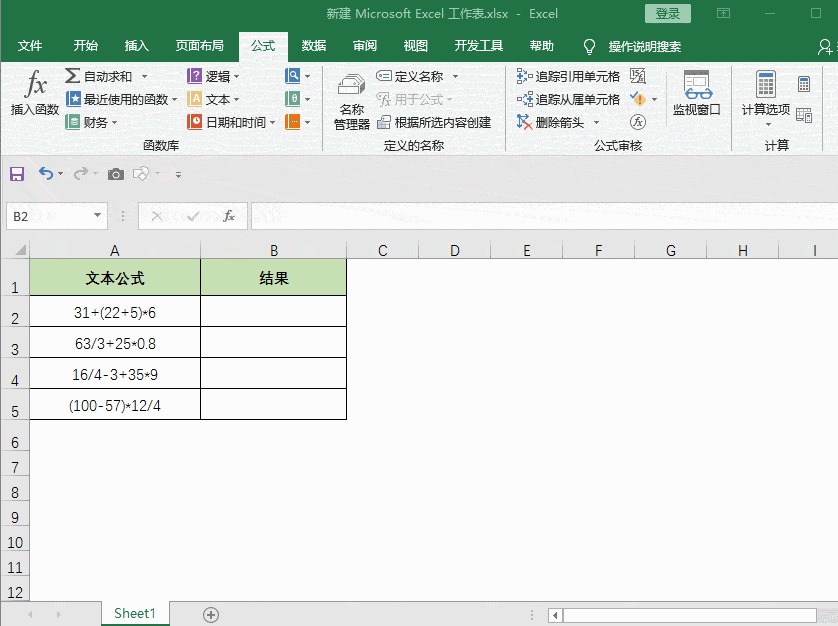Switch to the Developer (开发工具) tab
Viewport: 838px width, 626px height.
coord(479,46)
